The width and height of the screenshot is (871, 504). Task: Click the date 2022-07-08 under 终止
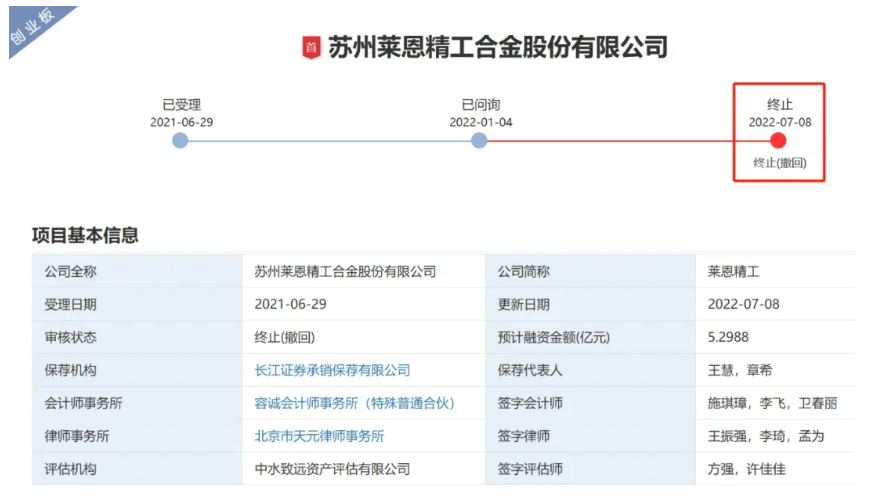click(x=780, y=122)
